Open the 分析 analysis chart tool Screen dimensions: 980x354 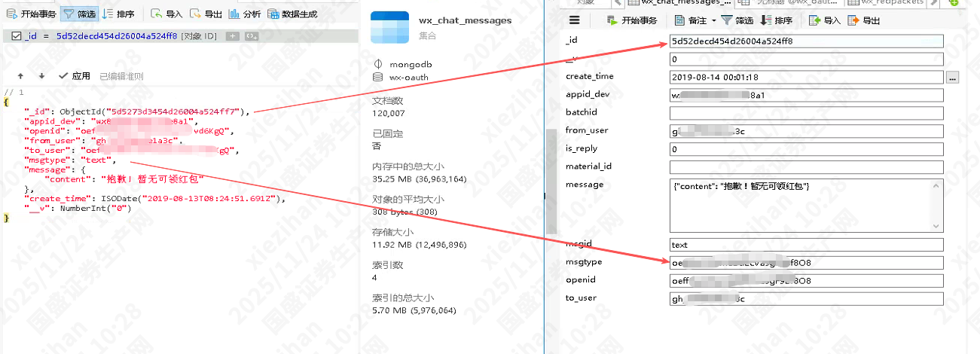[245, 14]
